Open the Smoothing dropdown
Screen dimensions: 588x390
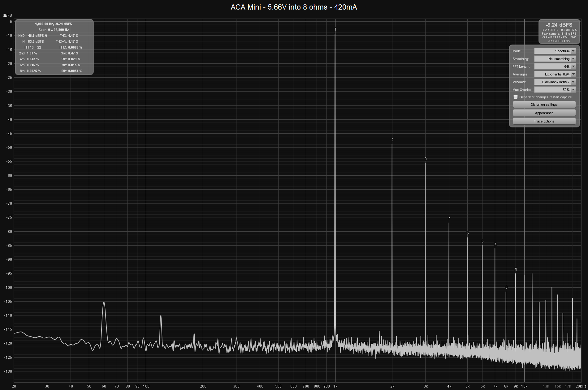(555, 59)
